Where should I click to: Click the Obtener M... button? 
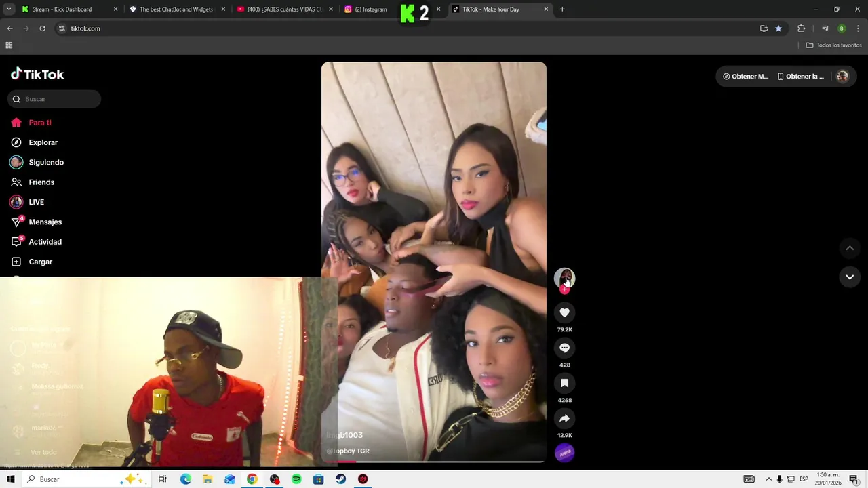pos(745,77)
